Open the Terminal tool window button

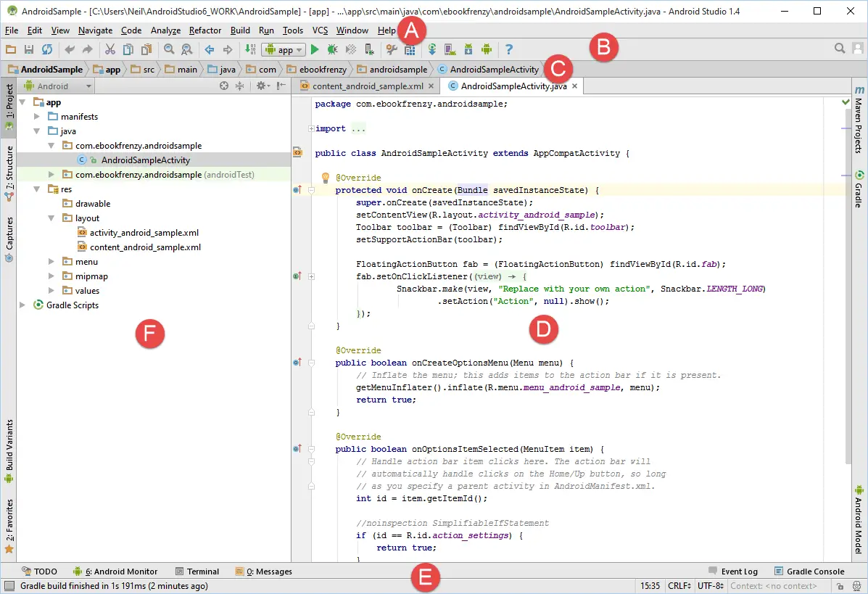196,572
